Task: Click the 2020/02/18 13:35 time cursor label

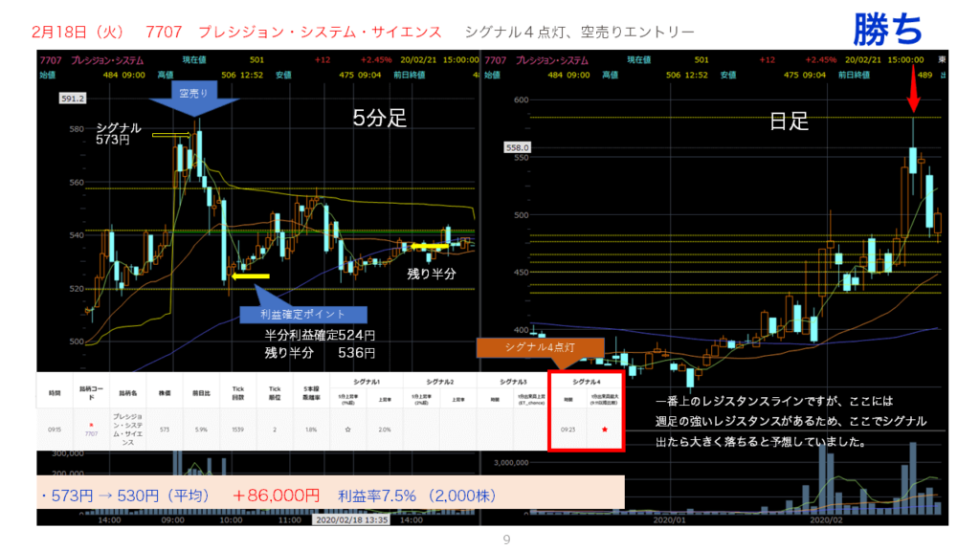Action: pyautogui.click(x=351, y=519)
